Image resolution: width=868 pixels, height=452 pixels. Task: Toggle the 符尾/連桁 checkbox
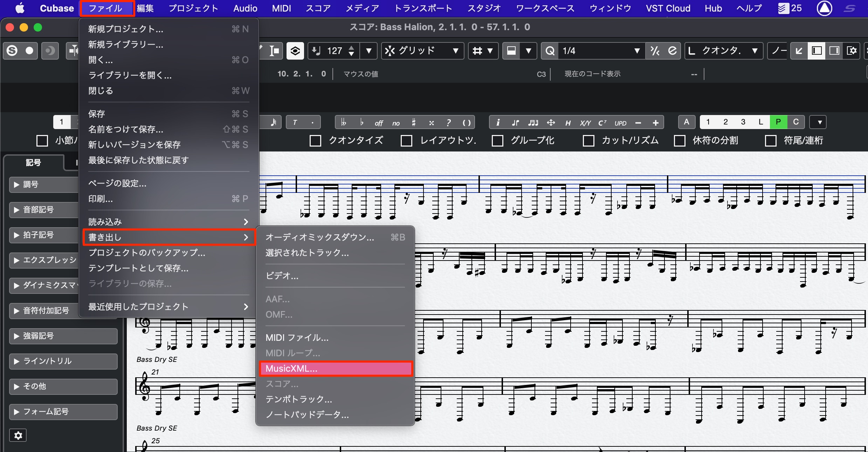point(771,141)
